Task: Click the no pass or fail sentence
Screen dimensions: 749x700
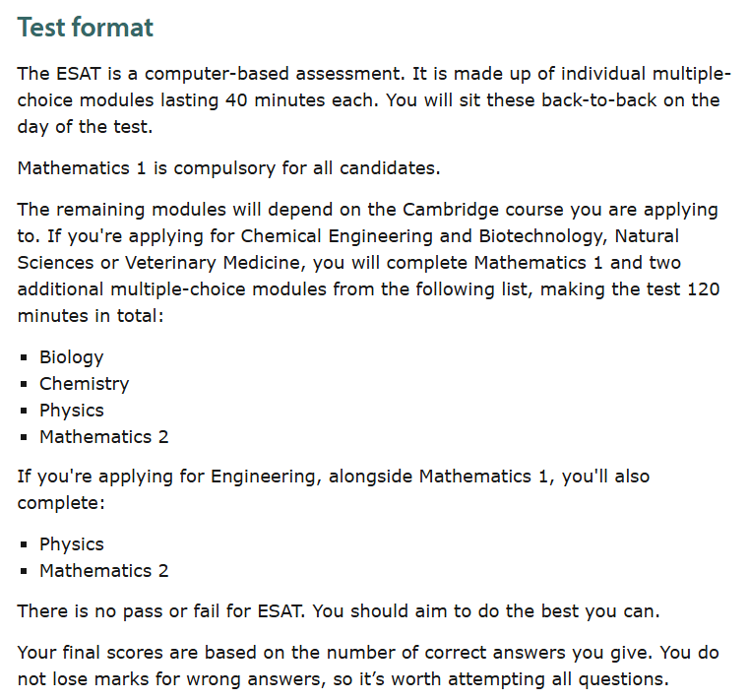Action: click(339, 611)
